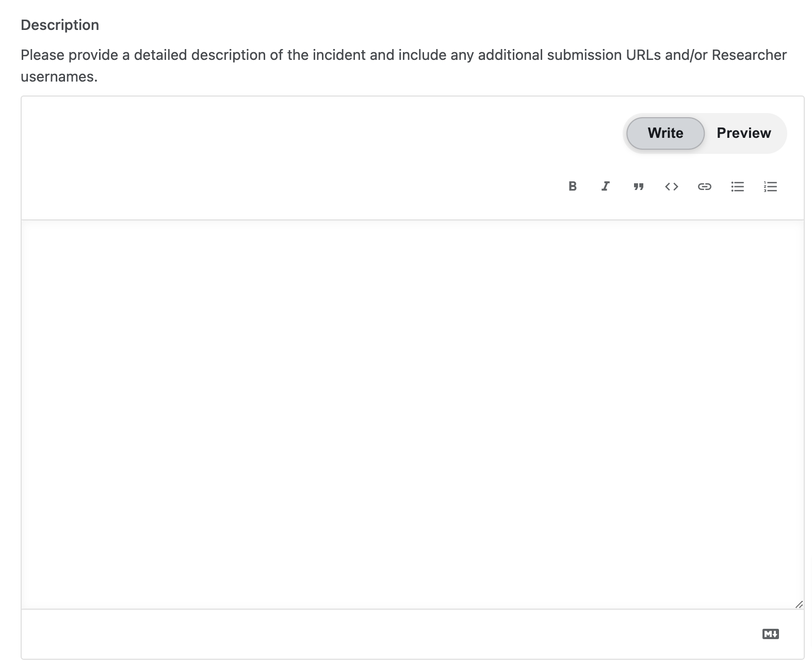Click the instruction text beginning 'Please provide'
This screenshot has height=667, width=812.
click(x=403, y=66)
